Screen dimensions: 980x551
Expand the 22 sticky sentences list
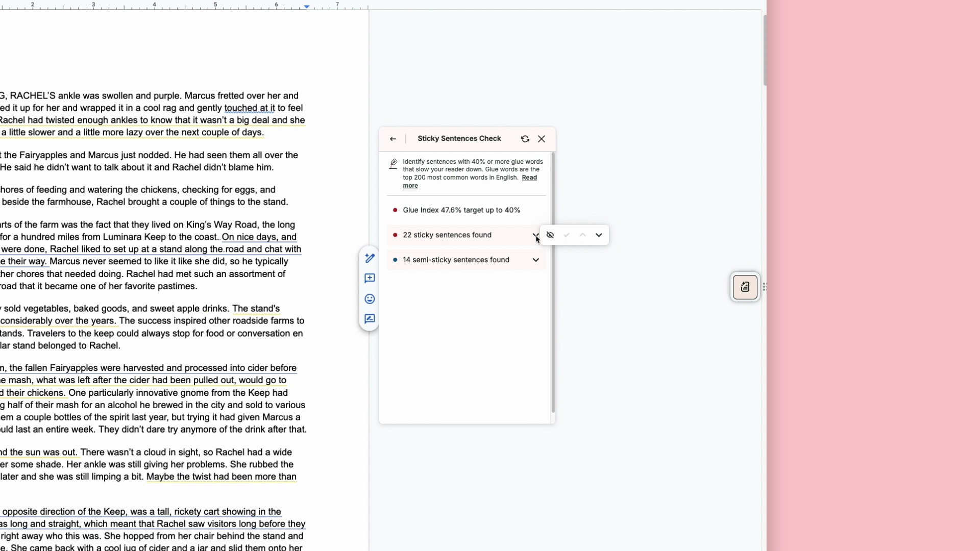click(535, 235)
